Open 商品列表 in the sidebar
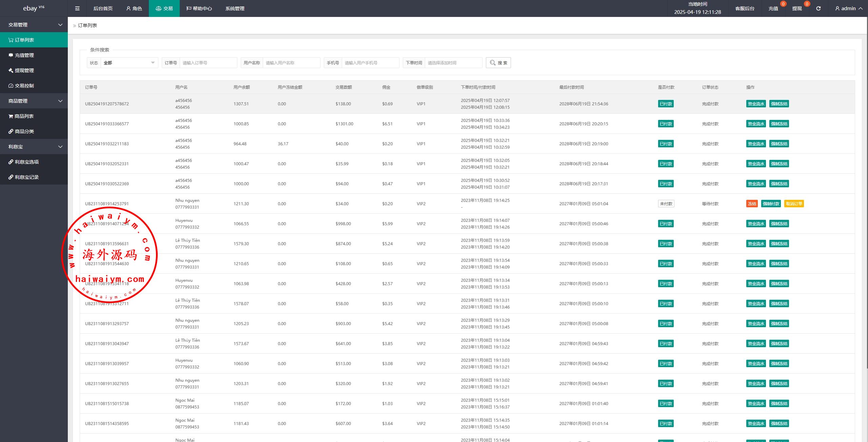The width and height of the screenshot is (868, 442). 24,116
